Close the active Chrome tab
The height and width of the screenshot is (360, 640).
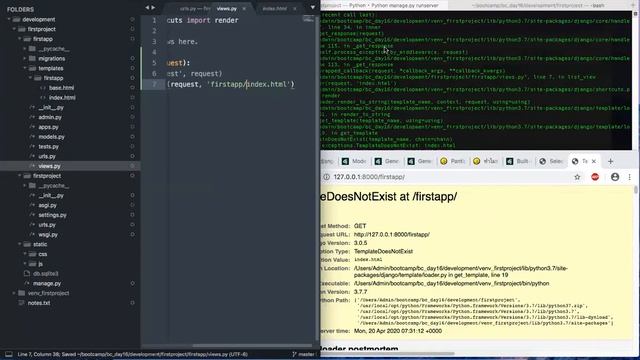pyautogui.click(x=594, y=161)
